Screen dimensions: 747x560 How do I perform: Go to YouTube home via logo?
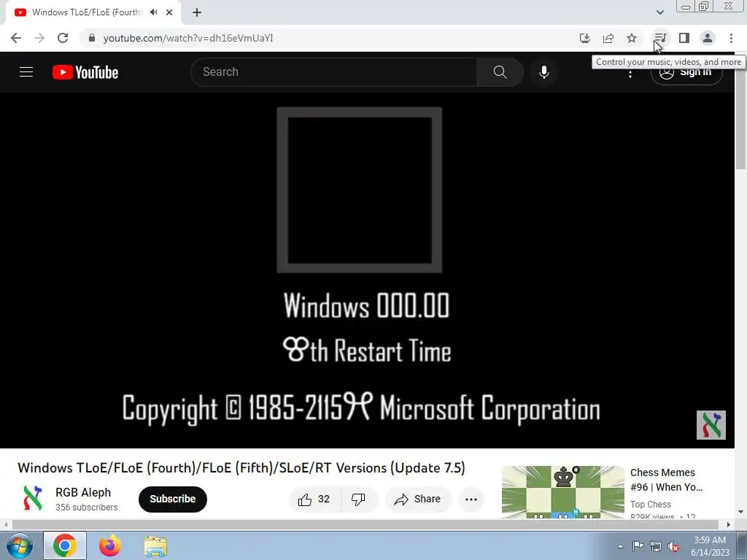click(85, 72)
